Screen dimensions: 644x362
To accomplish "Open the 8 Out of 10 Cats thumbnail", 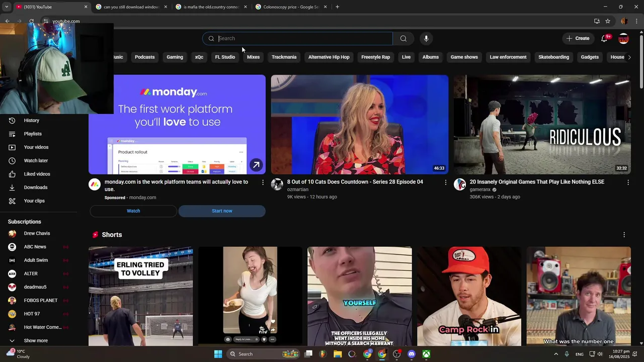I will (360, 125).
